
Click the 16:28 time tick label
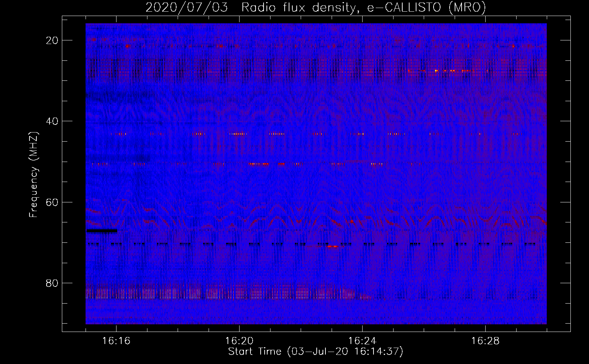coord(485,341)
